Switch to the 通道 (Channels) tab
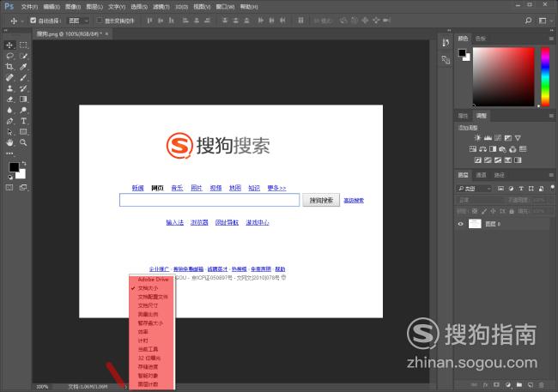Screen dimensions: 558x392 (481, 175)
